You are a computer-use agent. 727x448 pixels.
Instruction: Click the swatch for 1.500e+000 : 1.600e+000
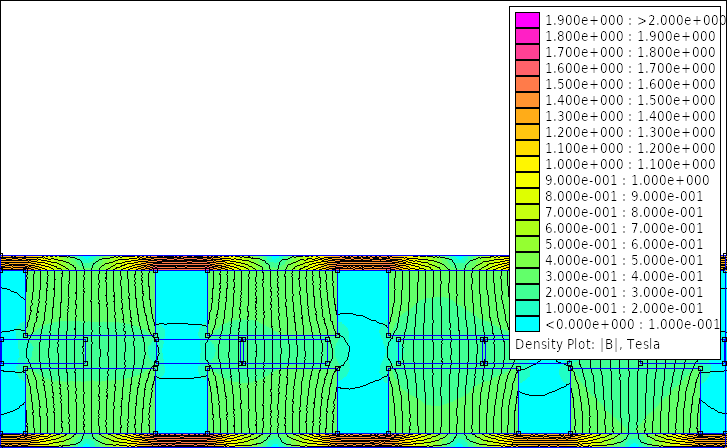527,84
